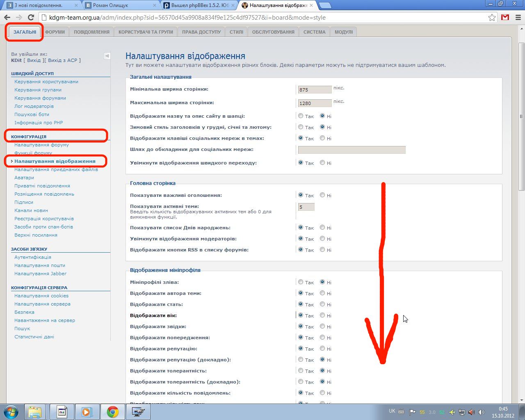Collapse the left sidebar menu arrow
This screenshot has height=420, width=525.
click(107, 56)
